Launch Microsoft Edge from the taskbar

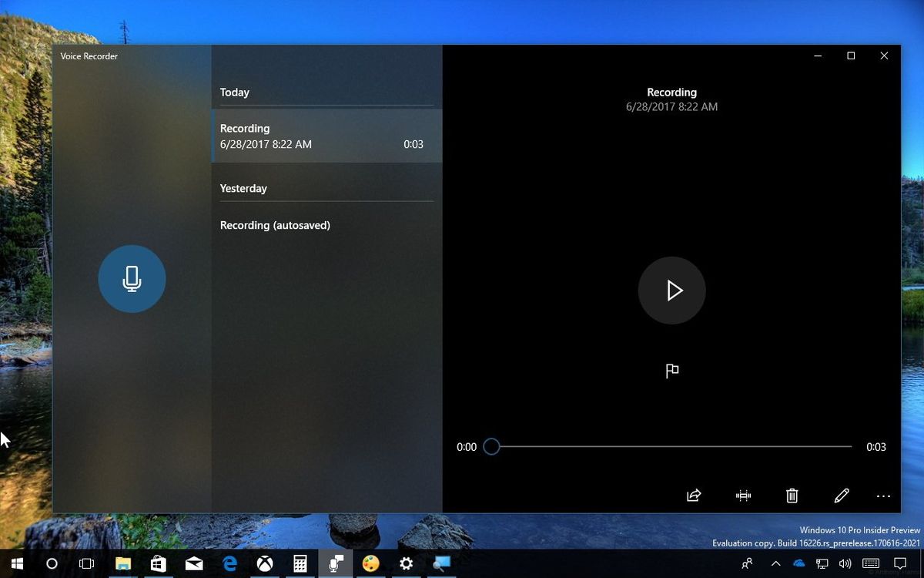coord(229,563)
